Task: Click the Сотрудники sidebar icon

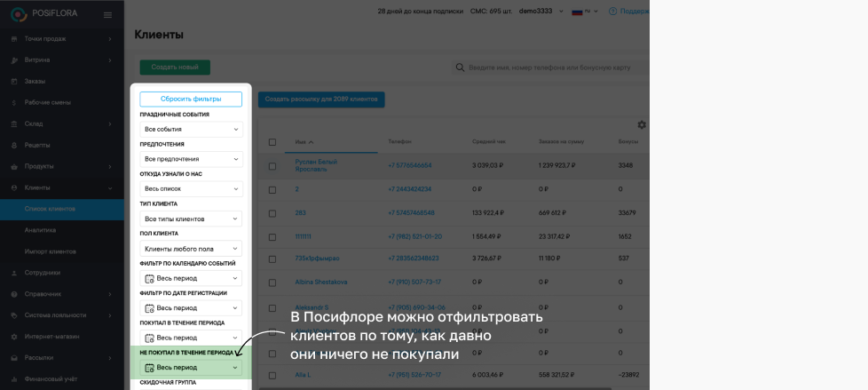Action: (x=14, y=273)
